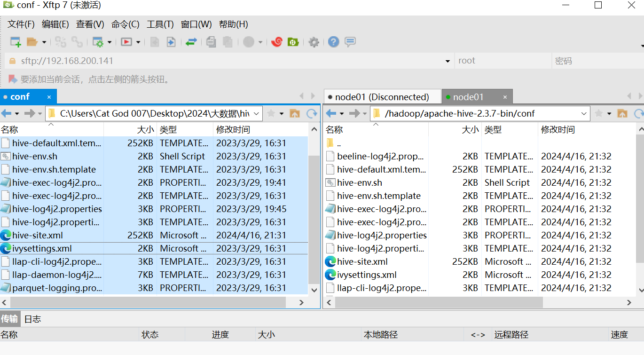Viewport: 644px width, 355px height.
Task: Click the red play script icon
Action: [x=126, y=42]
